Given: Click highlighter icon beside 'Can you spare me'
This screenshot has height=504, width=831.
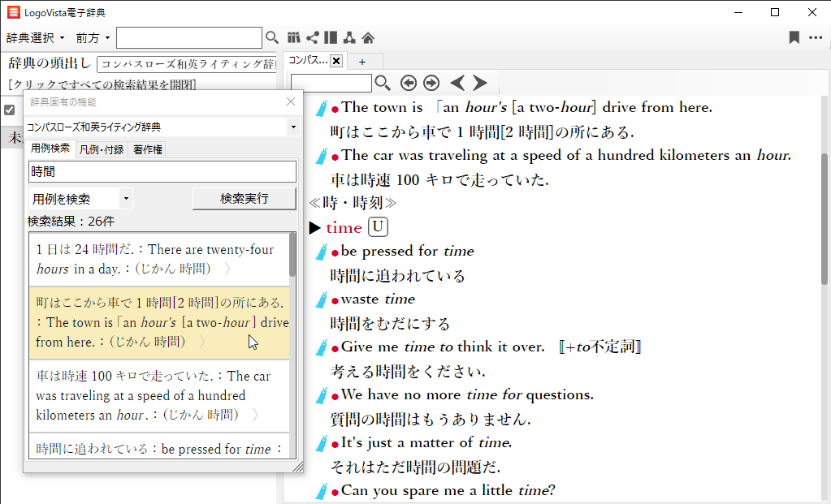Looking at the screenshot, I should tap(322, 491).
